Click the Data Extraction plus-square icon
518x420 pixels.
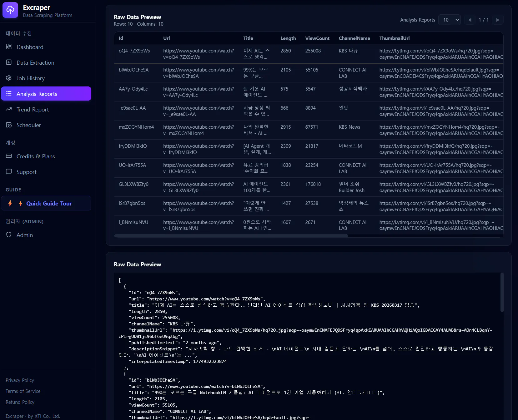point(9,62)
